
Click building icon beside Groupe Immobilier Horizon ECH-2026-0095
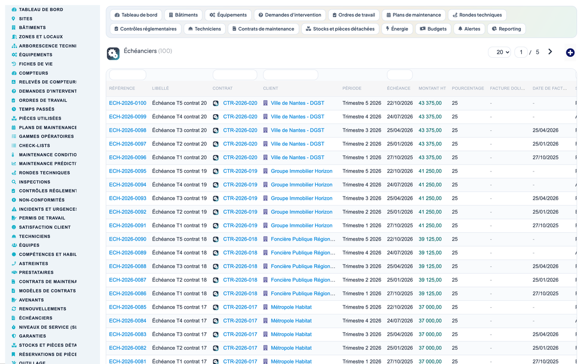tap(266, 171)
